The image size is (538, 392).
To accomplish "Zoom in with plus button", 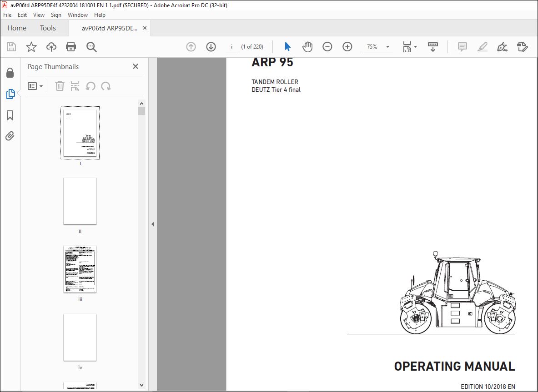I will [x=347, y=47].
